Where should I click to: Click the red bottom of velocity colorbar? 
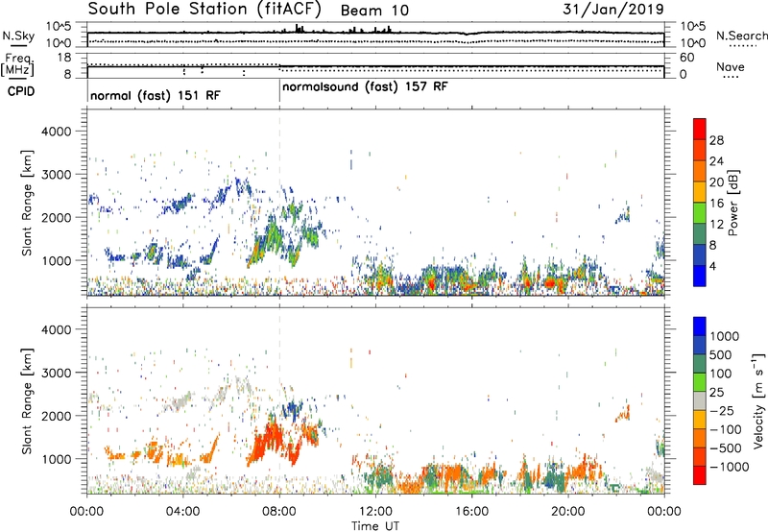(700, 475)
